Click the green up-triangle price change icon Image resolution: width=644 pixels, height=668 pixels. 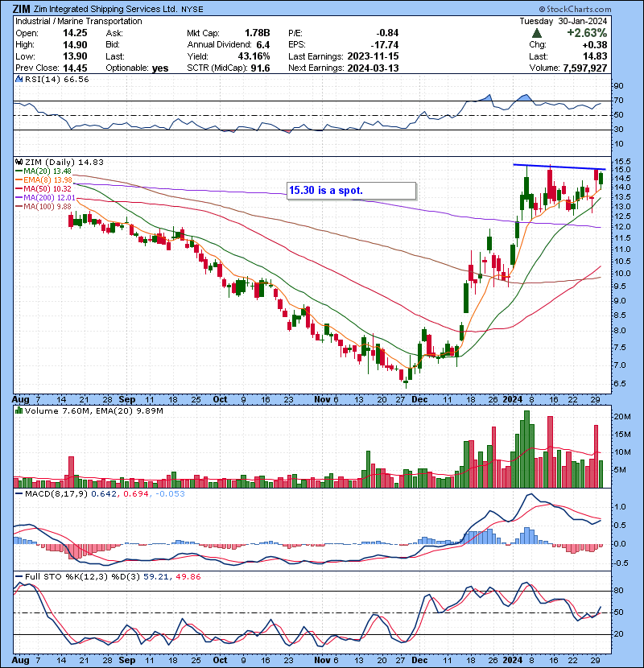(537, 33)
